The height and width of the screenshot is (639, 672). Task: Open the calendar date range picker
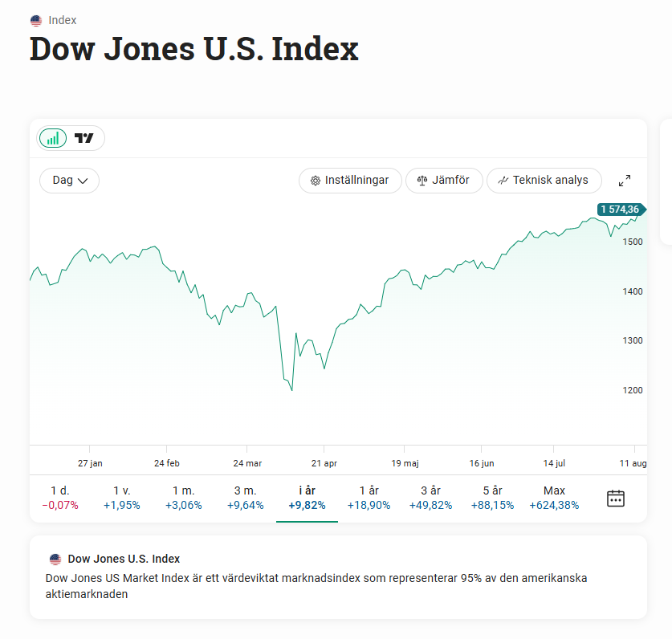coord(616,499)
